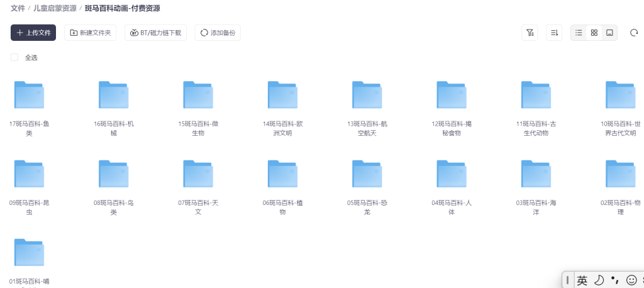Open the sort order menu
This screenshot has height=288, width=644.
pyautogui.click(x=554, y=33)
